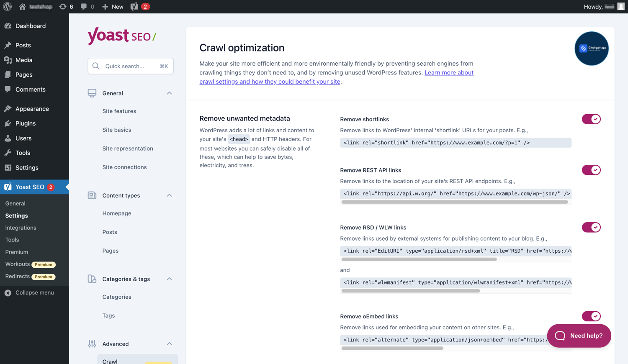The image size is (628, 364).
Task: Open Yoast icon in top admin bar
Action: coord(134,7)
